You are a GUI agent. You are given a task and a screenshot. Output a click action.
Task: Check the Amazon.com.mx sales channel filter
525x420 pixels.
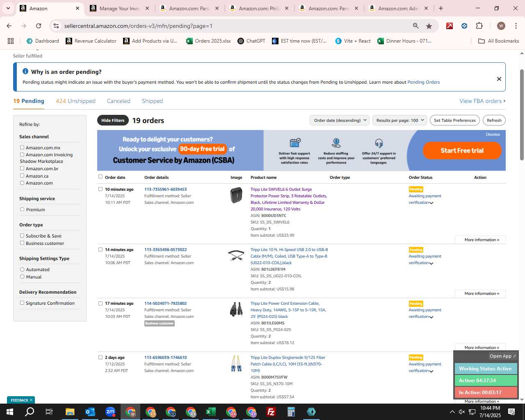pos(22,147)
